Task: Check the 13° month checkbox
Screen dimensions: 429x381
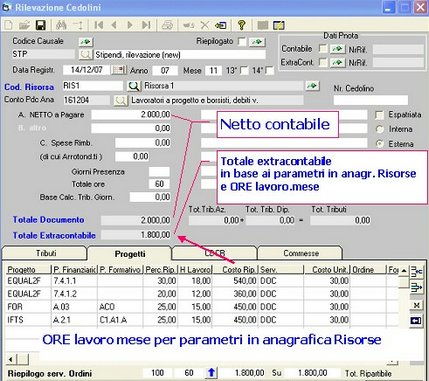Action: tap(244, 70)
